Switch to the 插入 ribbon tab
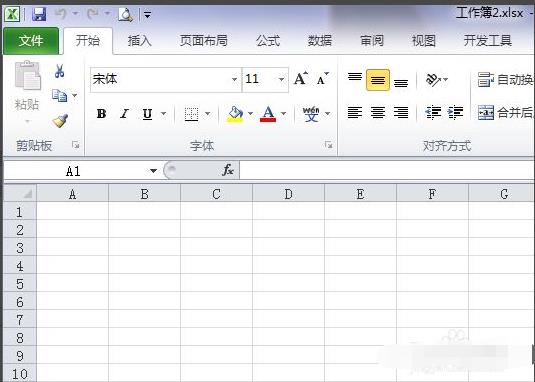 pyautogui.click(x=140, y=41)
